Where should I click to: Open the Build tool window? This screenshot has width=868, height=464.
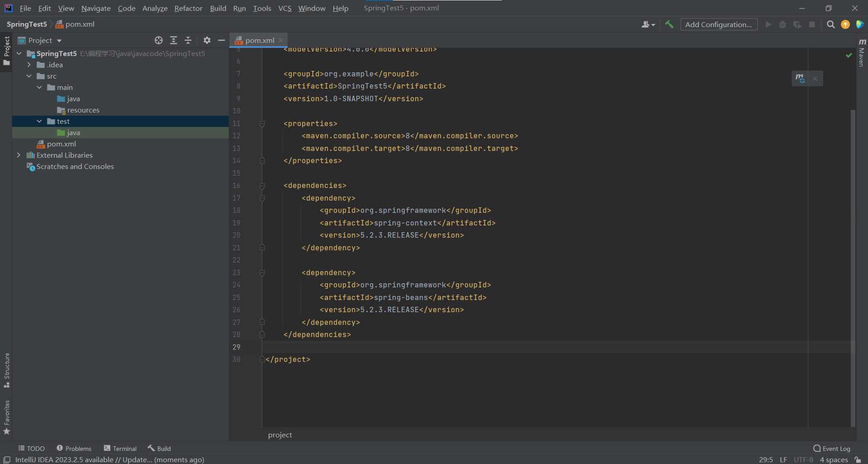(159, 448)
